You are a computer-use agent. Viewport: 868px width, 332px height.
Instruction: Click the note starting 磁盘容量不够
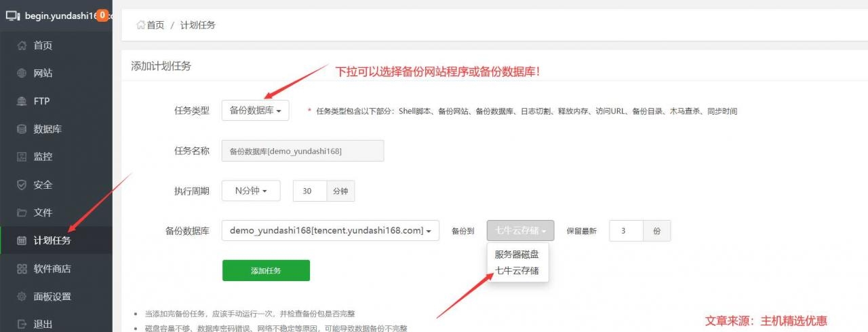coord(276,328)
